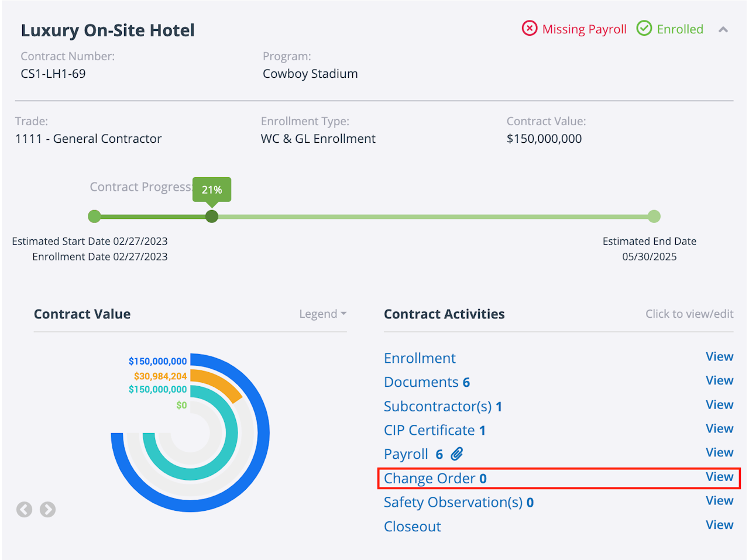Open the Safety Observation(s) link
This screenshot has width=749, height=560.
click(x=458, y=502)
